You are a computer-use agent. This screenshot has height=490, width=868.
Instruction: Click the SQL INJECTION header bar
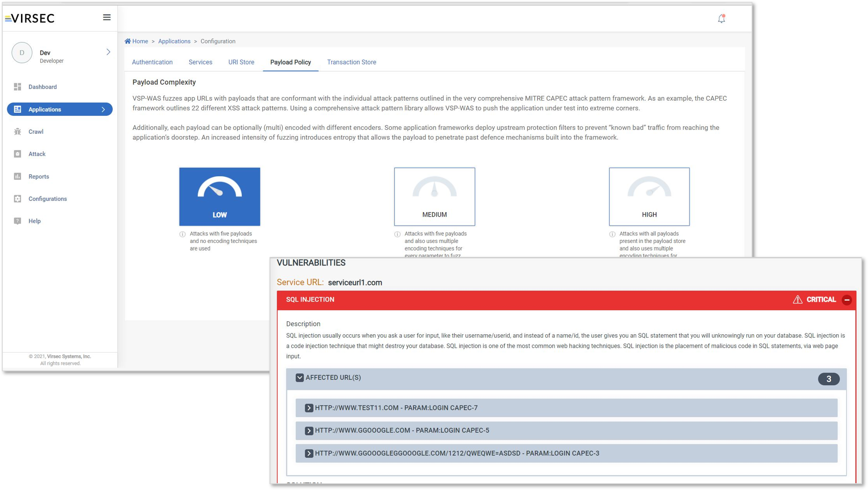[566, 300]
